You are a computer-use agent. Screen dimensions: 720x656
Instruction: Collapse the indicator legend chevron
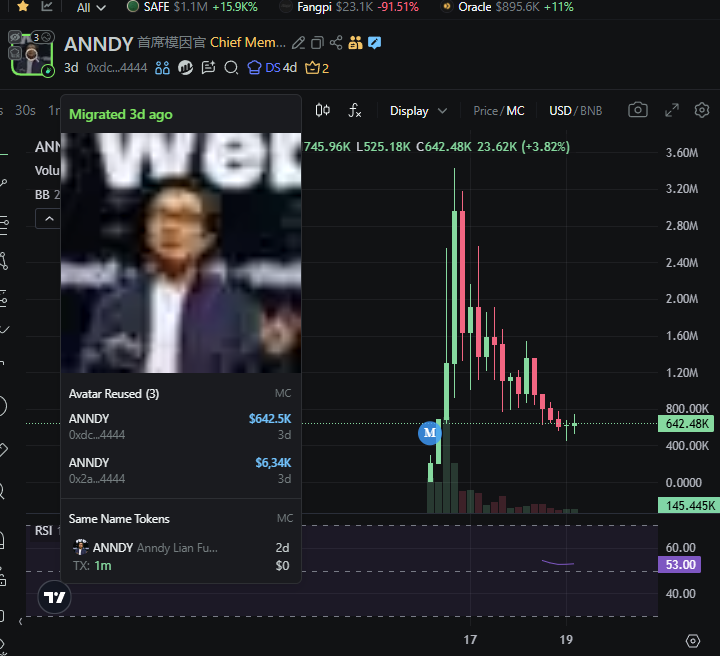tap(49, 219)
